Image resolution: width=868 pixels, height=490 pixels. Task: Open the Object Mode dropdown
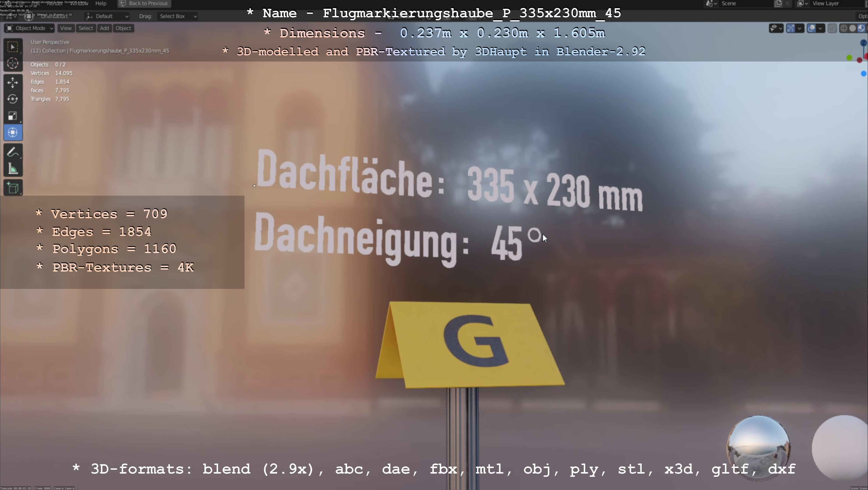pyautogui.click(x=30, y=28)
